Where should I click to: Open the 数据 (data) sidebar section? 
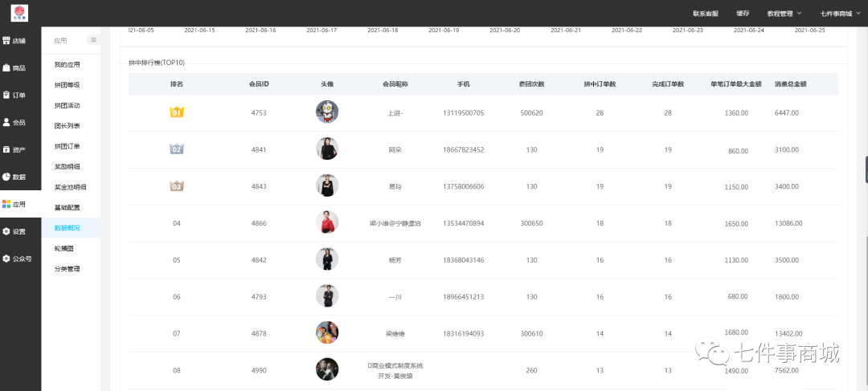coord(14,177)
